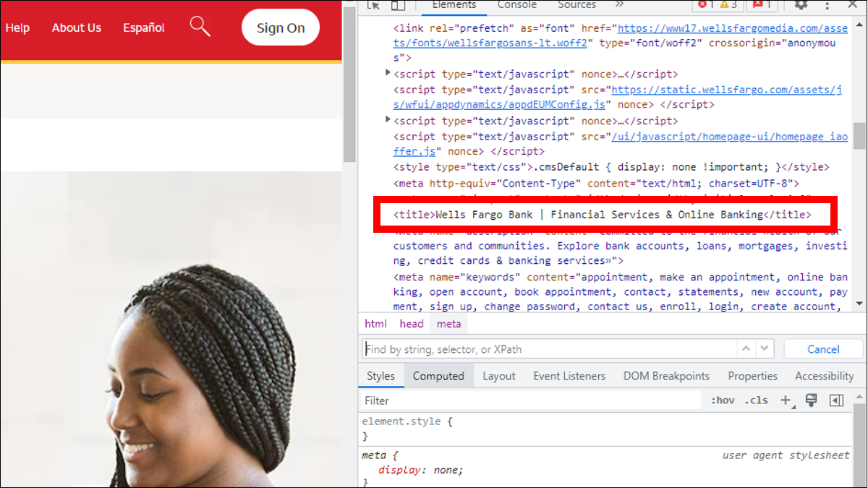Viewport: 868px width, 488px height.
Task: Open the Sources tab
Action: (576, 5)
